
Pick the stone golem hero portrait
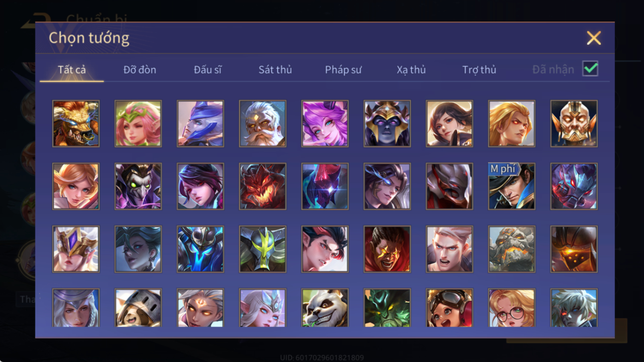point(512,249)
